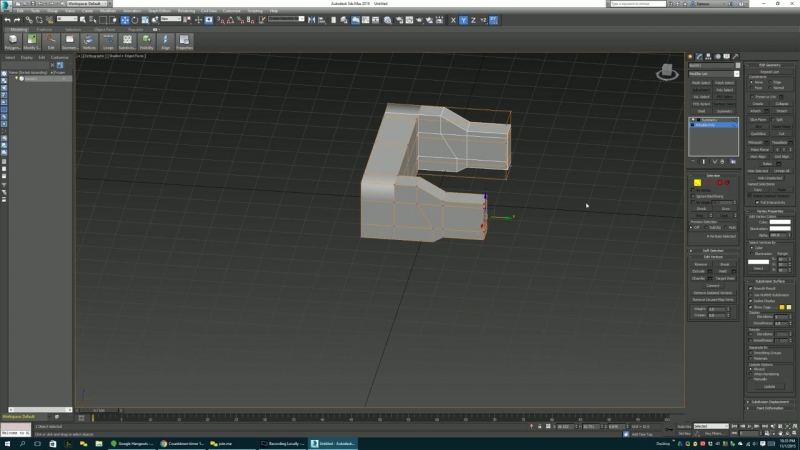Image resolution: width=800 pixels, height=450 pixels.
Task: Click the Remove Isolated Vertices button
Action: pos(713,293)
